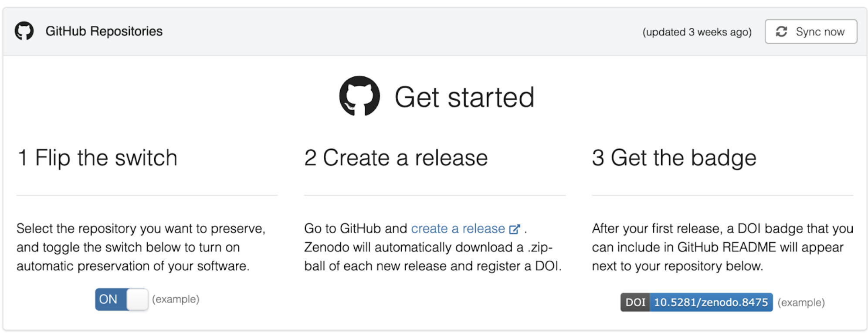Viewport: 868px width, 333px height.
Task: Toggle the example ON switch
Action: (x=122, y=299)
